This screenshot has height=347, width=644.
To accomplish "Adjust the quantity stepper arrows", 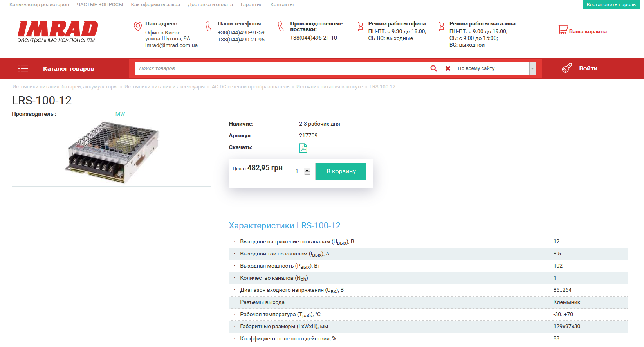I will [307, 171].
